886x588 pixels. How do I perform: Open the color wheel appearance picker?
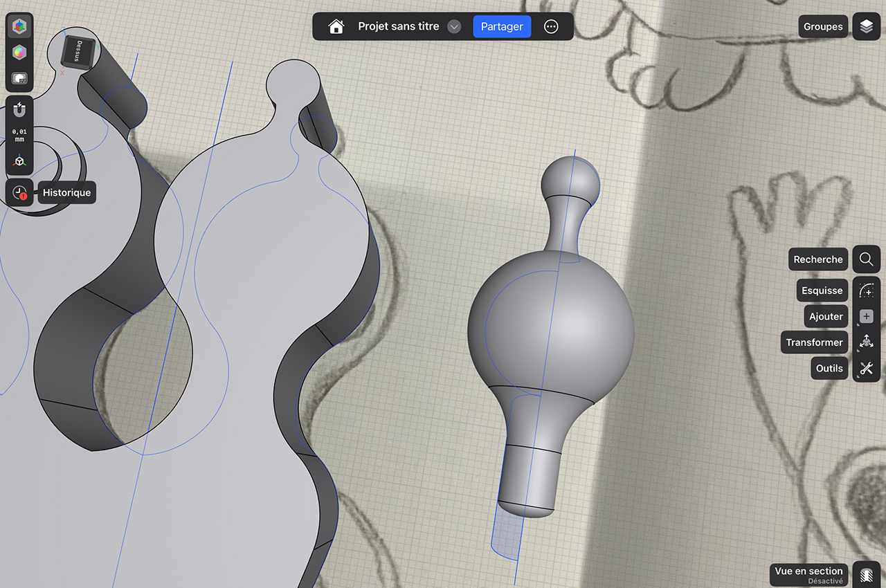19,53
